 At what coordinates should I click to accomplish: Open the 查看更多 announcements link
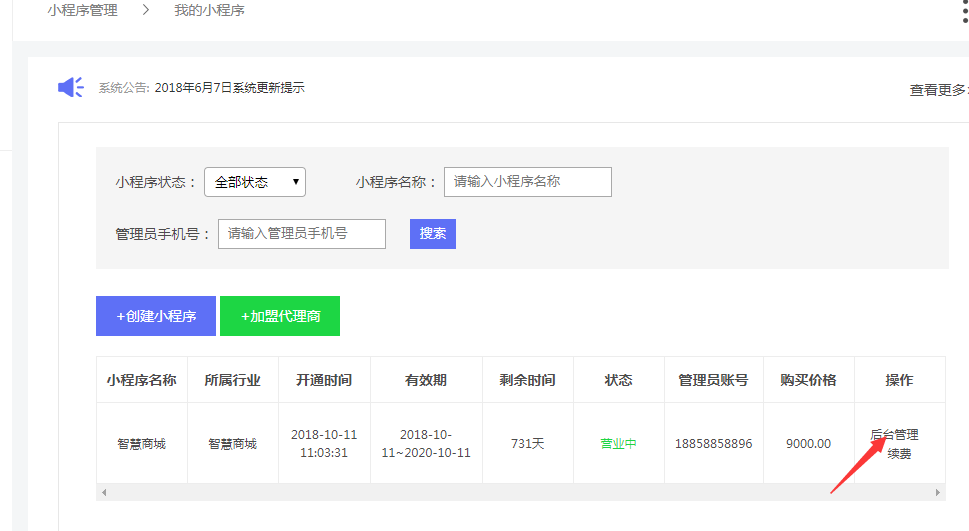tap(938, 90)
